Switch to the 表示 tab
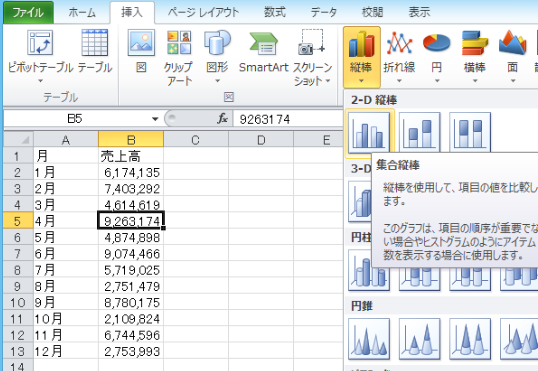 pyautogui.click(x=419, y=12)
